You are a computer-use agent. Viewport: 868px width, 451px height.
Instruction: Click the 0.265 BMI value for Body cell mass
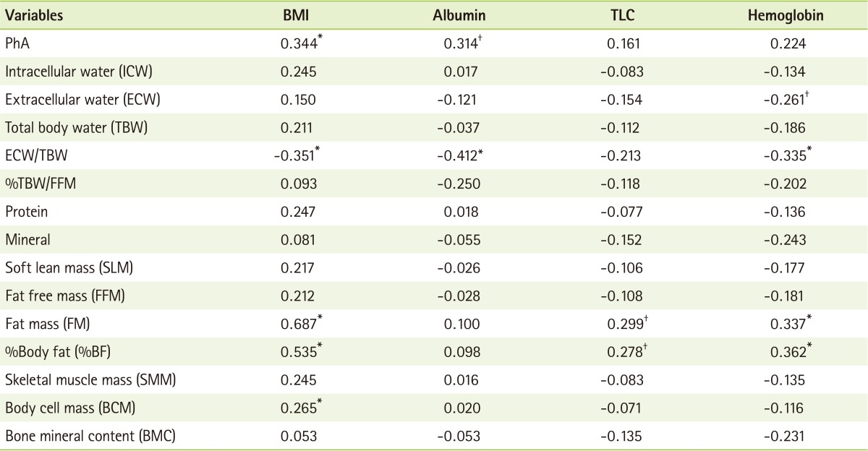297,408
